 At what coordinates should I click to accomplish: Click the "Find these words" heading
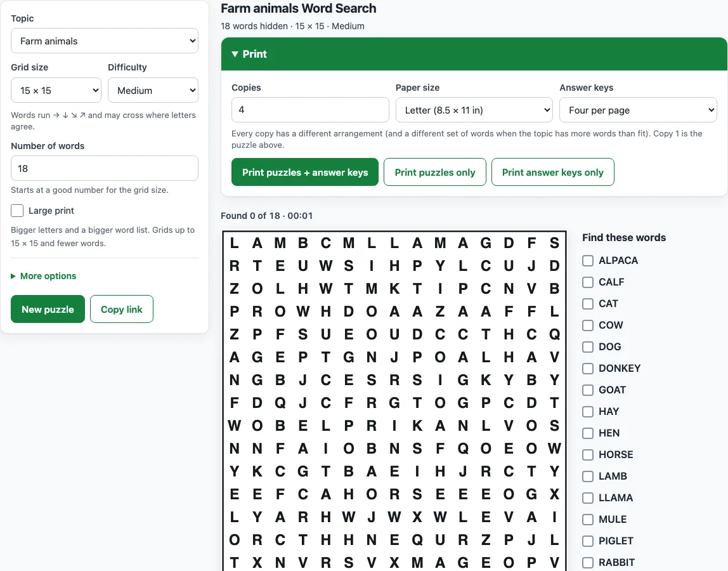624,237
